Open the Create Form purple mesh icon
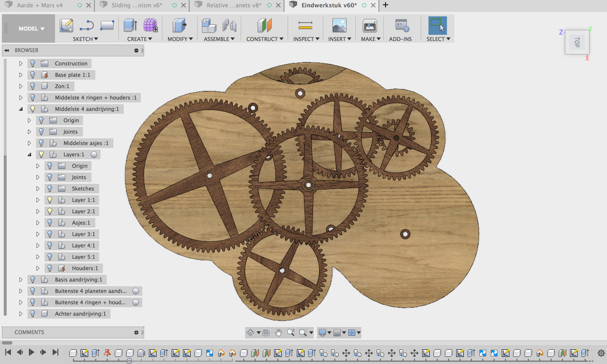 click(150, 25)
